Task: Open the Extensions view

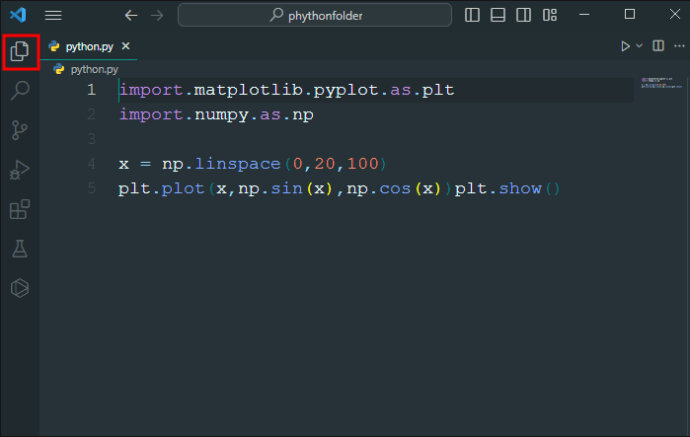Action: [x=20, y=209]
